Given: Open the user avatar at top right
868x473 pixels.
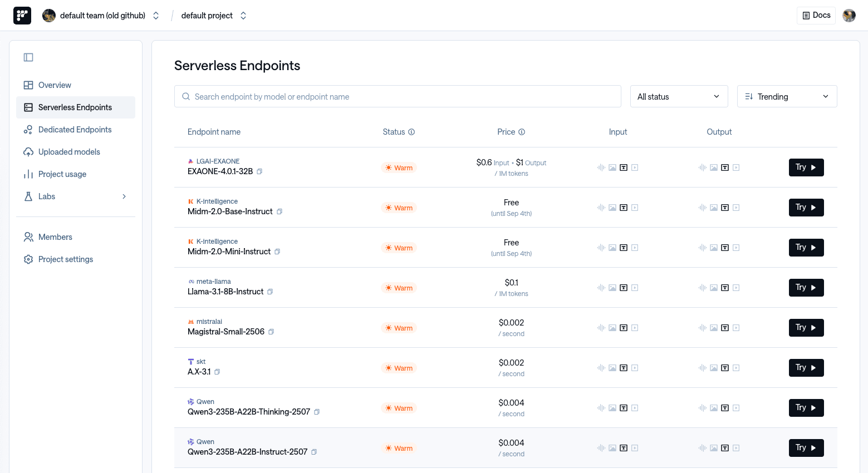Looking at the screenshot, I should 849,16.
